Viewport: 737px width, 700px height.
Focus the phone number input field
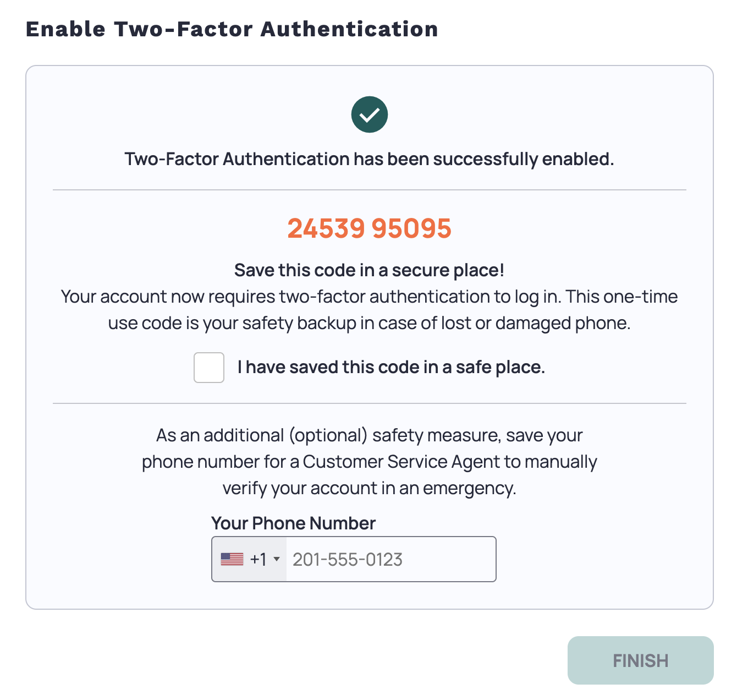(x=391, y=559)
